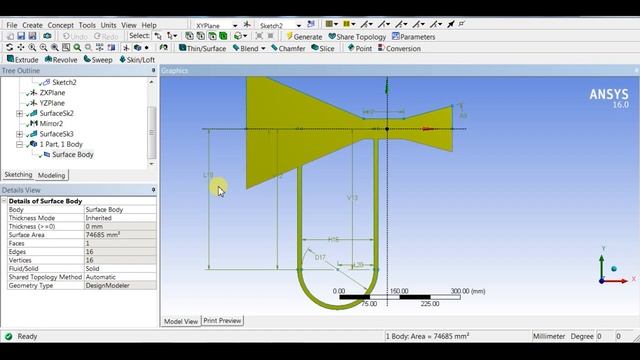Click the Save Project icon
This screenshot has height=360, width=640.
(21, 36)
